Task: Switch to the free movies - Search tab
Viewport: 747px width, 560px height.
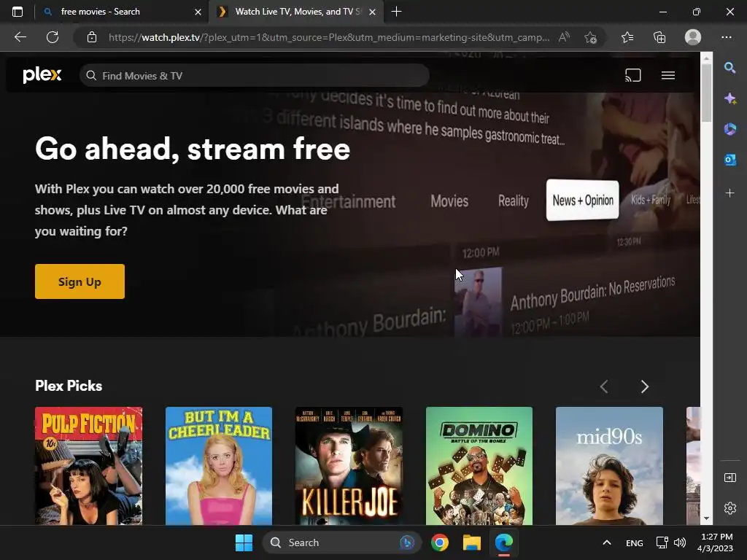Action: [122, 12]
